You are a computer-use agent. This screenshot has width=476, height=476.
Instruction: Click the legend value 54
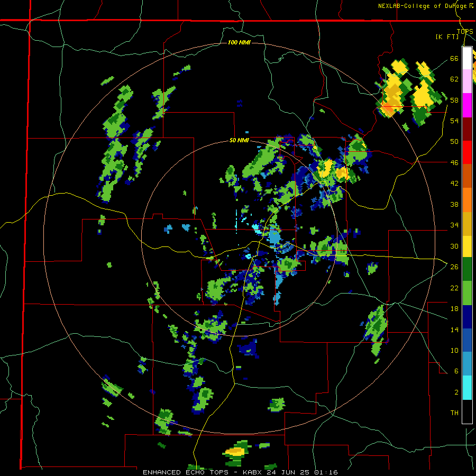pos(454,121)
